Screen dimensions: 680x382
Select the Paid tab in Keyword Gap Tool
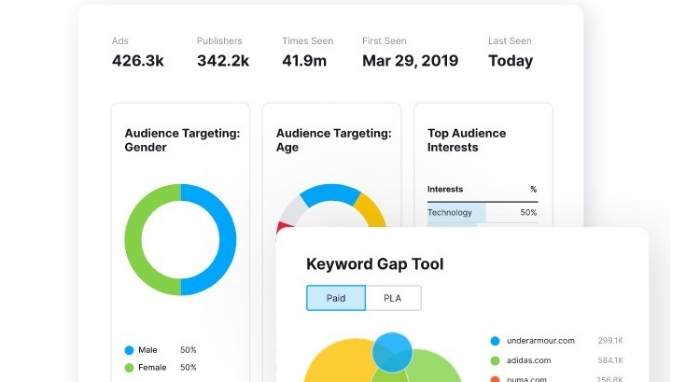click(336, 298)
